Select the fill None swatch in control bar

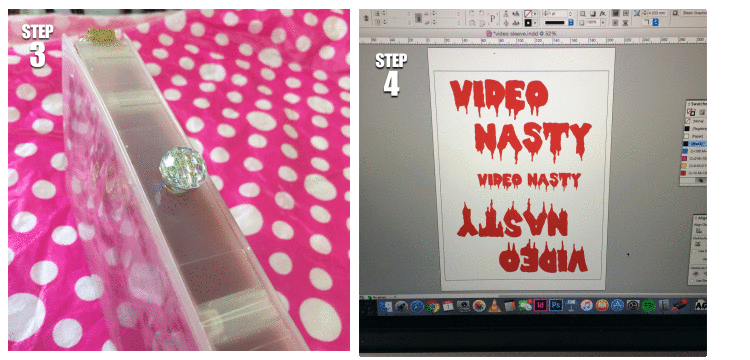528,13
